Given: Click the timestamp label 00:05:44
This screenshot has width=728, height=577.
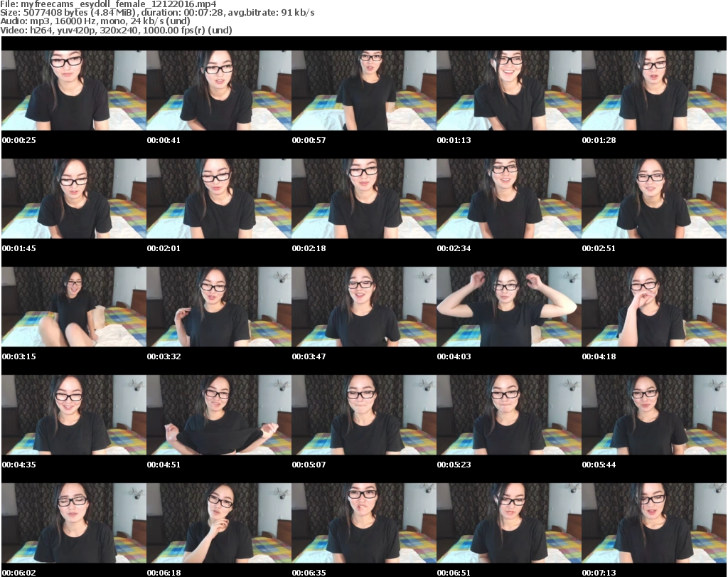Looking at the screenshot, I should (599, 465).
